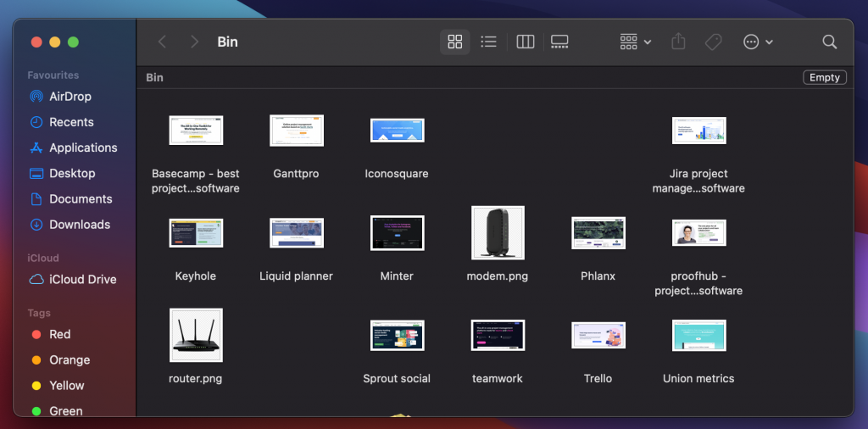The width and height of the screenshot is (868, 429).
Task: Click the Tags section header
Action: 39,314
